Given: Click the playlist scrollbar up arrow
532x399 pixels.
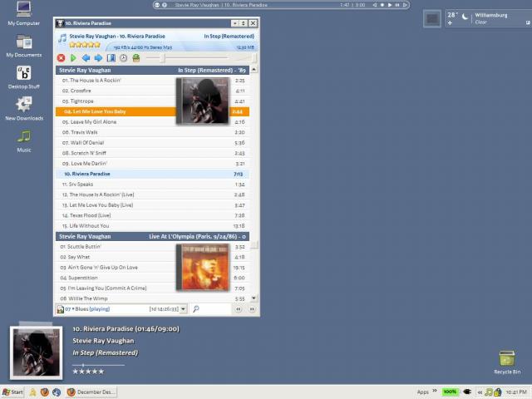Looking at the screenshot, I should [254, 70].
